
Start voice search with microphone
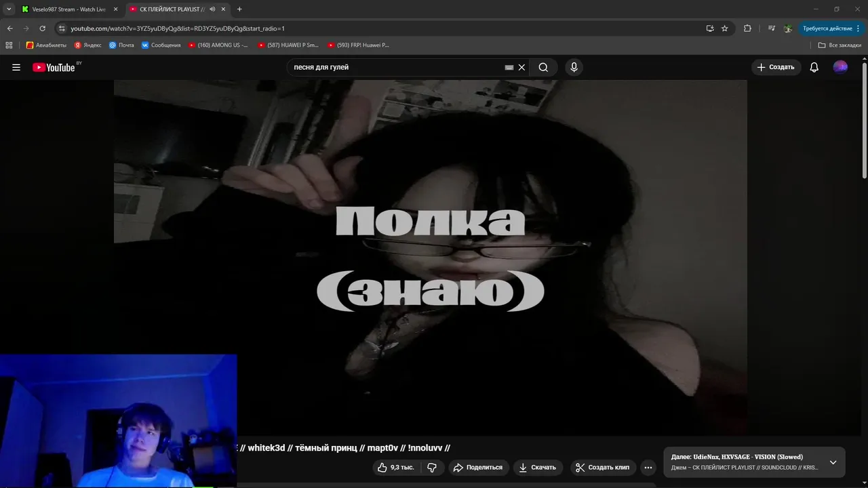(x=574, y=67)
